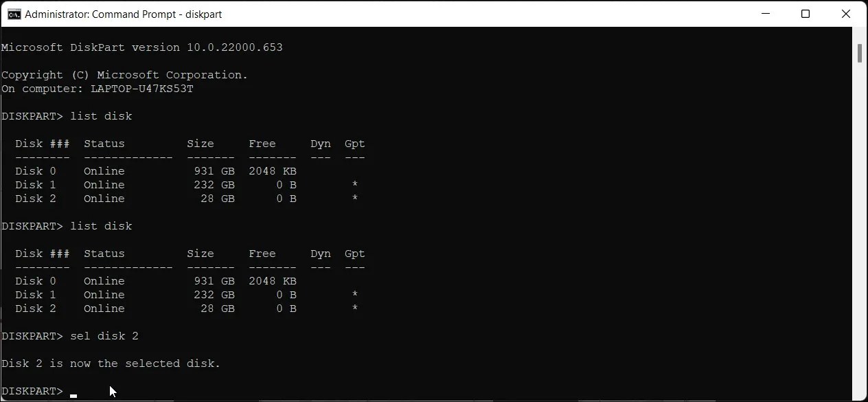Click the "Disk 2 is now the selected disk" message
The height and width of the screenshot is (402, 868).
click(x=110, y=363)
